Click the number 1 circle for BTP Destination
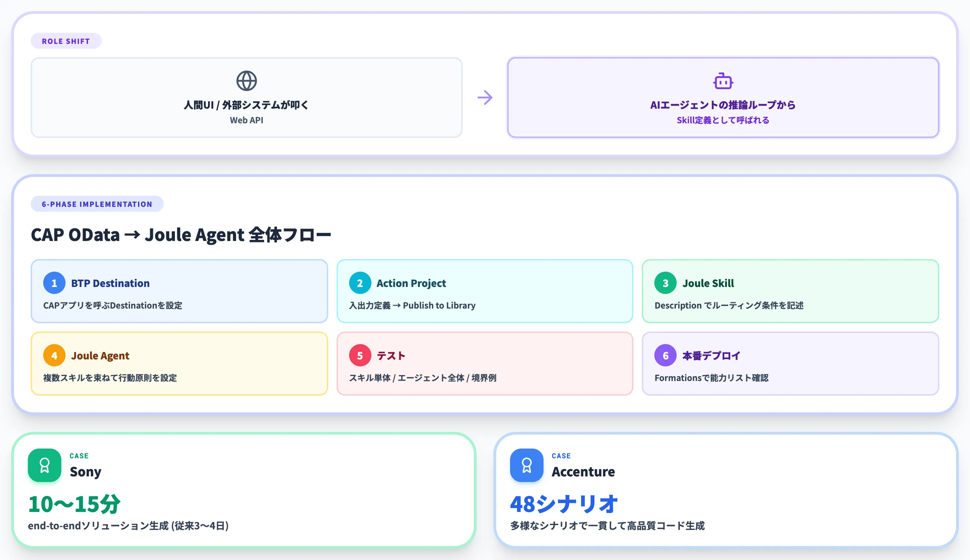The height and width of the screenshot is (560, 970). 54,283
